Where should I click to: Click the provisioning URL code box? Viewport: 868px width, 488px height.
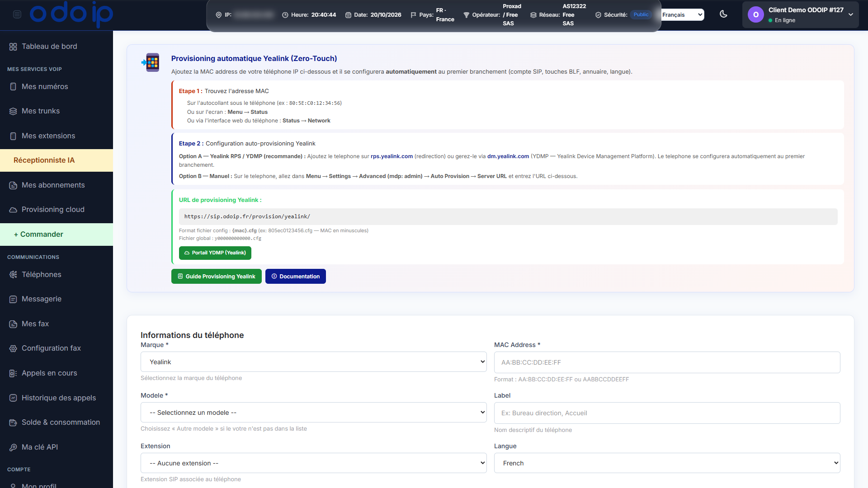pos(508,217)
